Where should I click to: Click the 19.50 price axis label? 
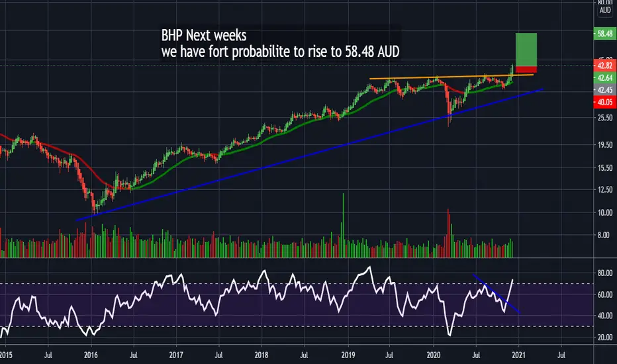point(605,145)
